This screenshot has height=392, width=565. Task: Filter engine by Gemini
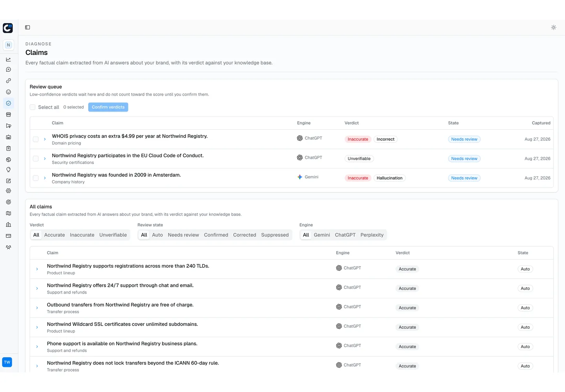[322, 235]
